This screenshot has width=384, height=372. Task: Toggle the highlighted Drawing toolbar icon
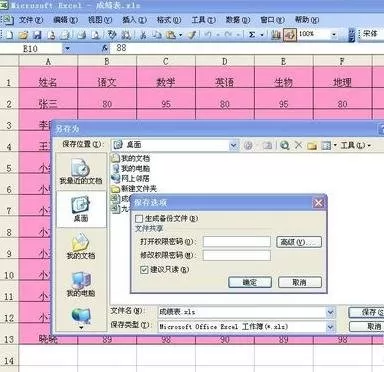[x=290, y=35]
